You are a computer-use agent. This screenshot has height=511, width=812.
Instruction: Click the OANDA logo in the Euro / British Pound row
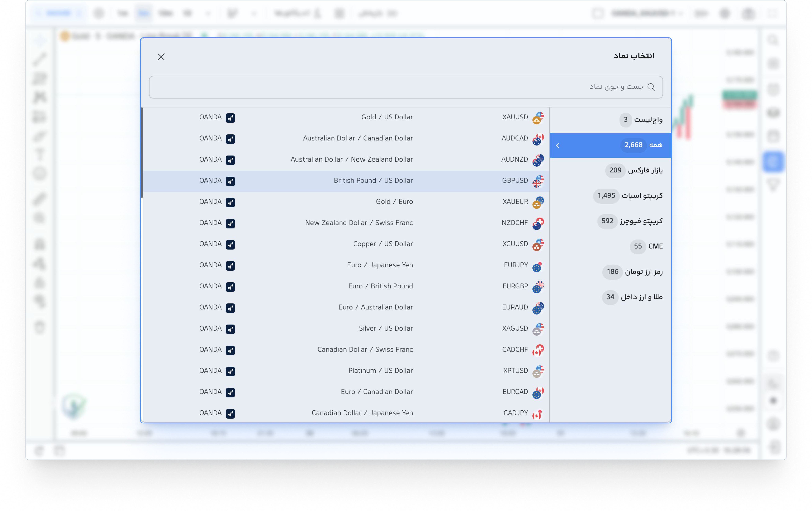pos(230,287)
